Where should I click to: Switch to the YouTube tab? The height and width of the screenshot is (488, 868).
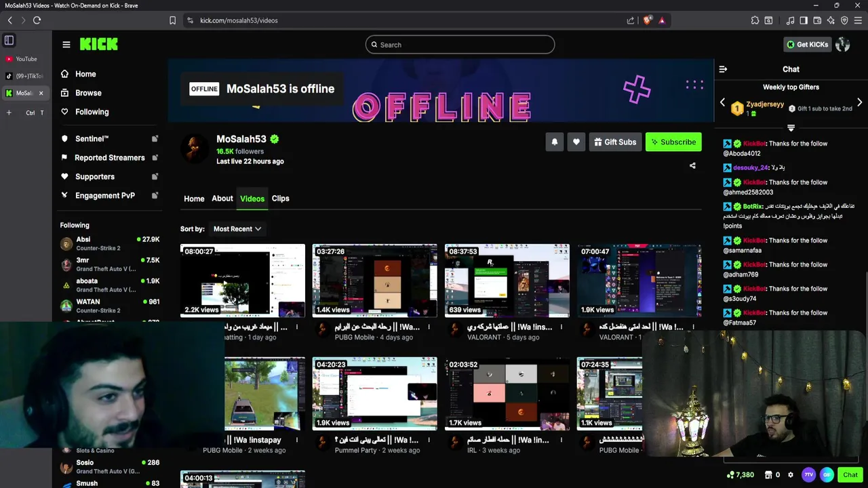click(24, 59)
